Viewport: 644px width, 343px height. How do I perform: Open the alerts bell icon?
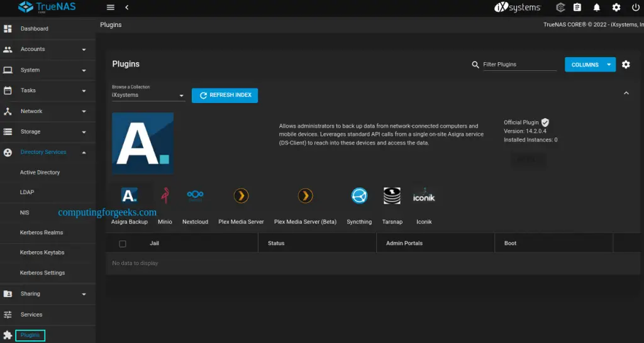coord(597,8)
